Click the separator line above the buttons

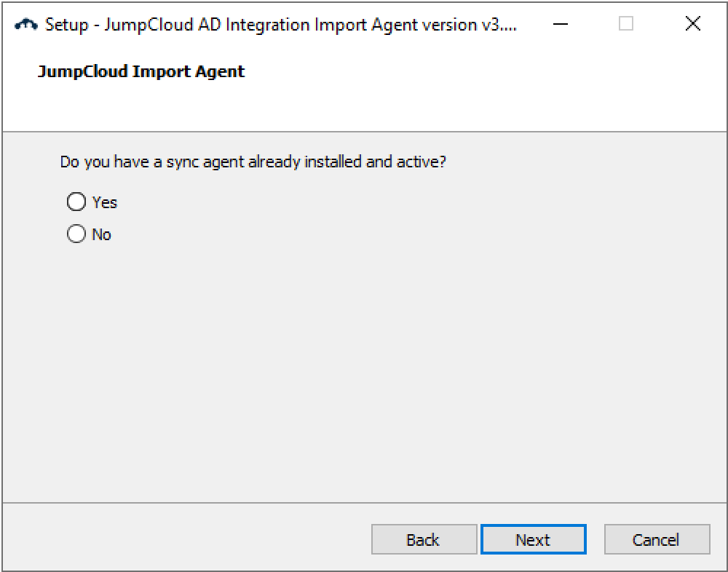click(364, 503)
